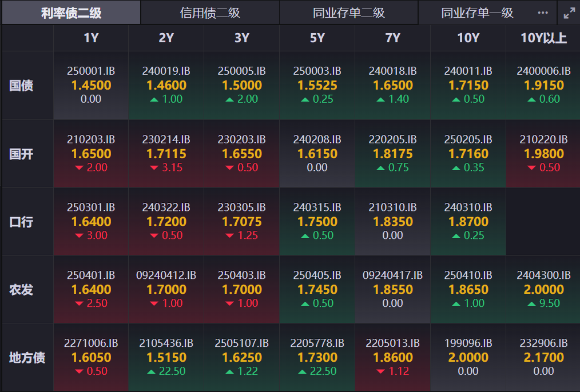Click the 2205778.IB quote cell

tap(317, 357)
